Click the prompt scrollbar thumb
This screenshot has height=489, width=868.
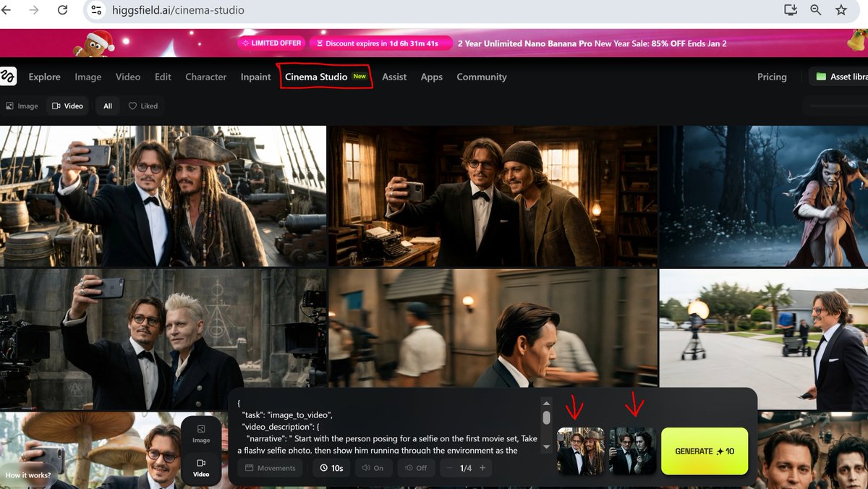547,417
